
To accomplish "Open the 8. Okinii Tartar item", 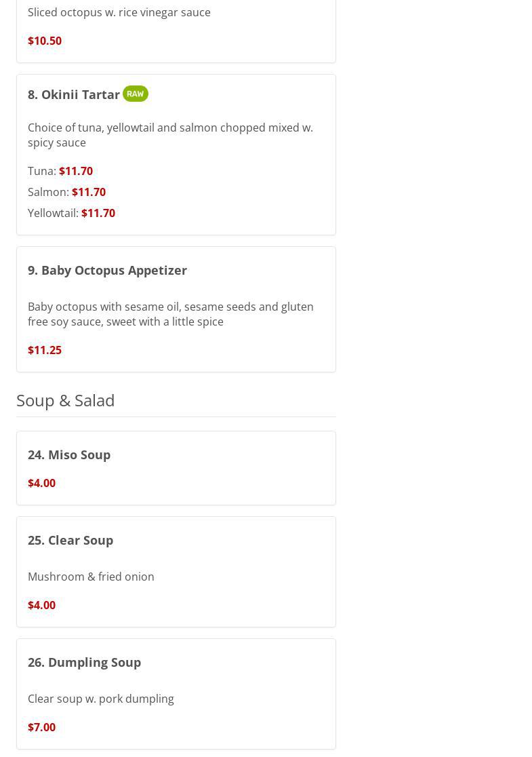I will (x=74, y=94).
